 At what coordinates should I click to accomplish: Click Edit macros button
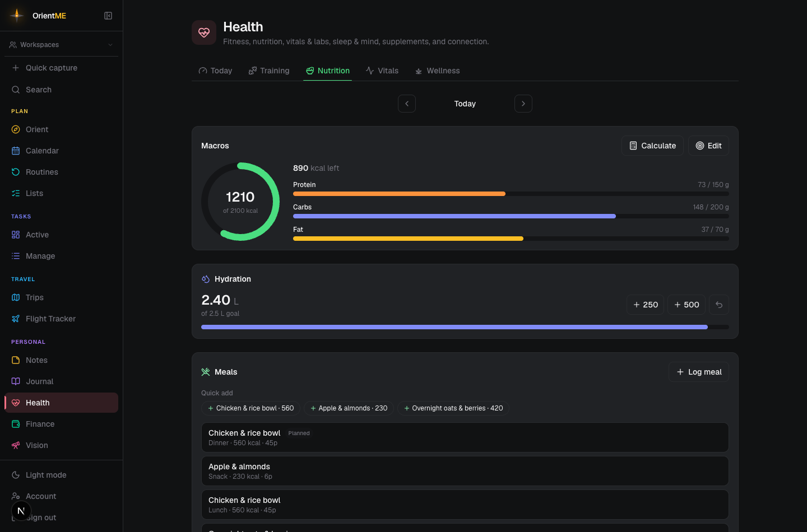click(708, 146)
